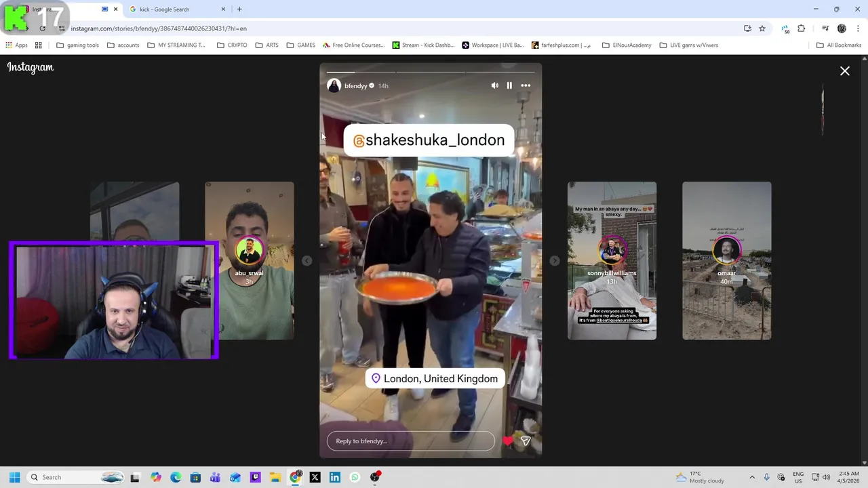This screenshot has width=868, height=488.
Task: Open X app from taskbar
Action: point(315,477)
